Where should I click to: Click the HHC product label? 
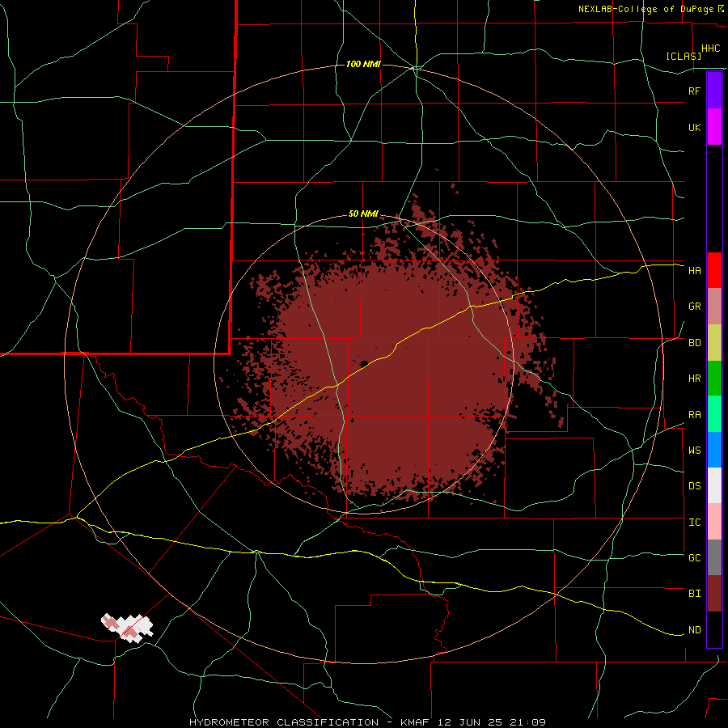pos(710,49)
